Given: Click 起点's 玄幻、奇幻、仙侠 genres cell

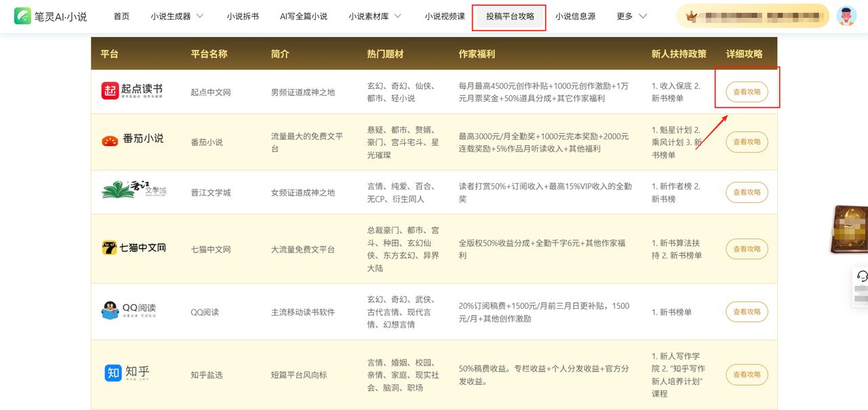Looking at the screenshot, I should (403, 92).
